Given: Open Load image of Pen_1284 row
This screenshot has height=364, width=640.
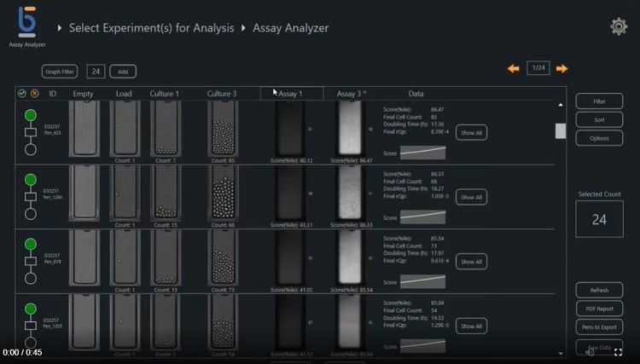Looking at the screenshot, I should pos(125,193).
